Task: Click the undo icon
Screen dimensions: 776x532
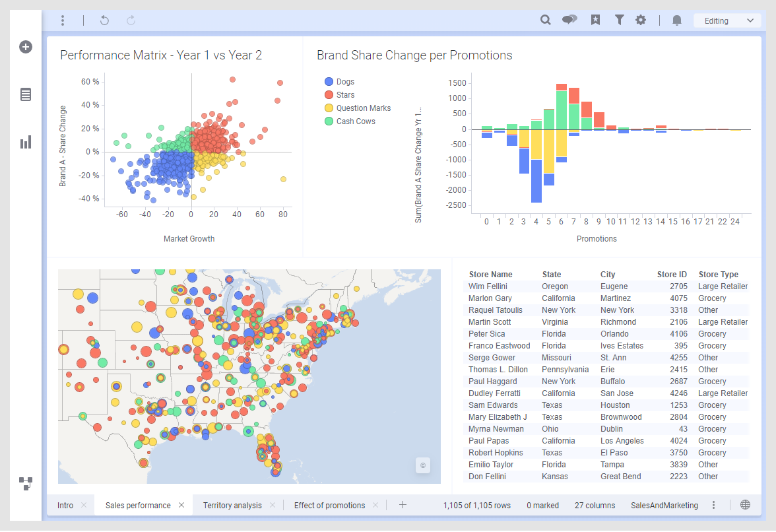Action: (x=104, y=20)
